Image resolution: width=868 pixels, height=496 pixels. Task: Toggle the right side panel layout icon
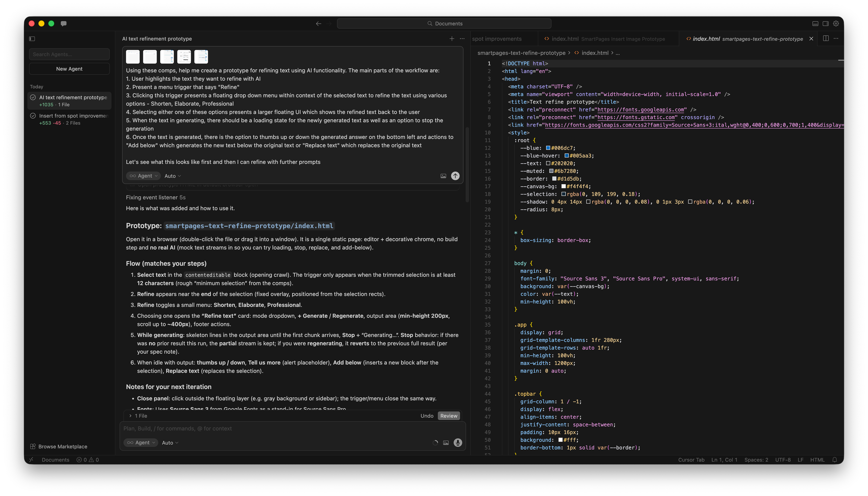(825, 23)
